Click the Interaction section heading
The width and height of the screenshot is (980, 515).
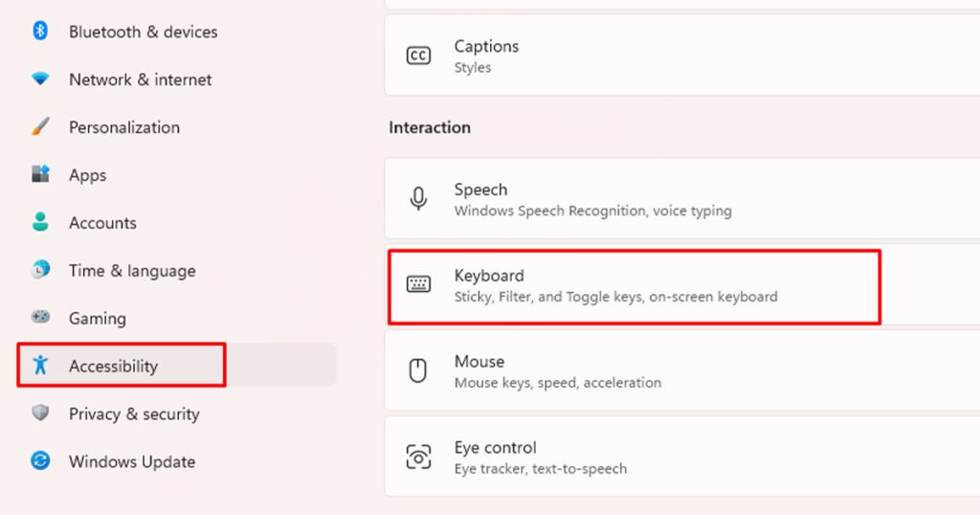pyautogui.click(x=430, y=127)
